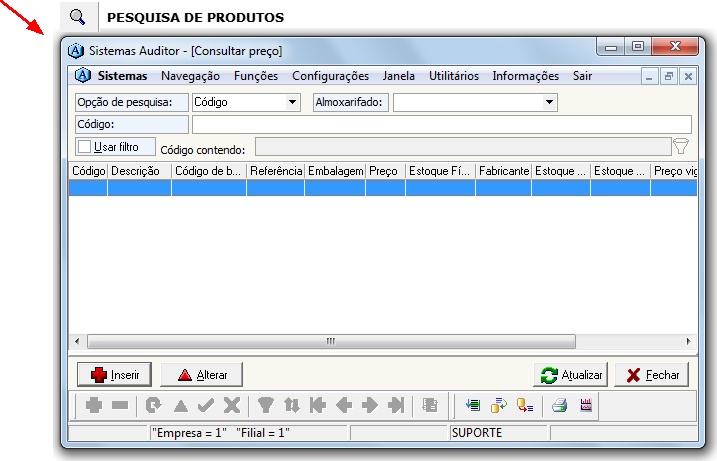Viewport: 717px width, 461px height.
Task: Go to previous record arrow icon
Action: [x=344, y=405]
